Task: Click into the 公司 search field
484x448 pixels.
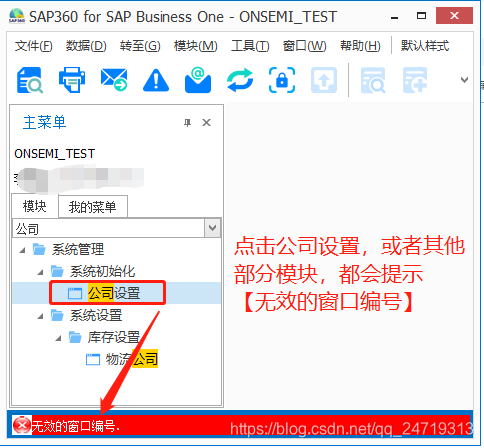Action: pos(109,229)
